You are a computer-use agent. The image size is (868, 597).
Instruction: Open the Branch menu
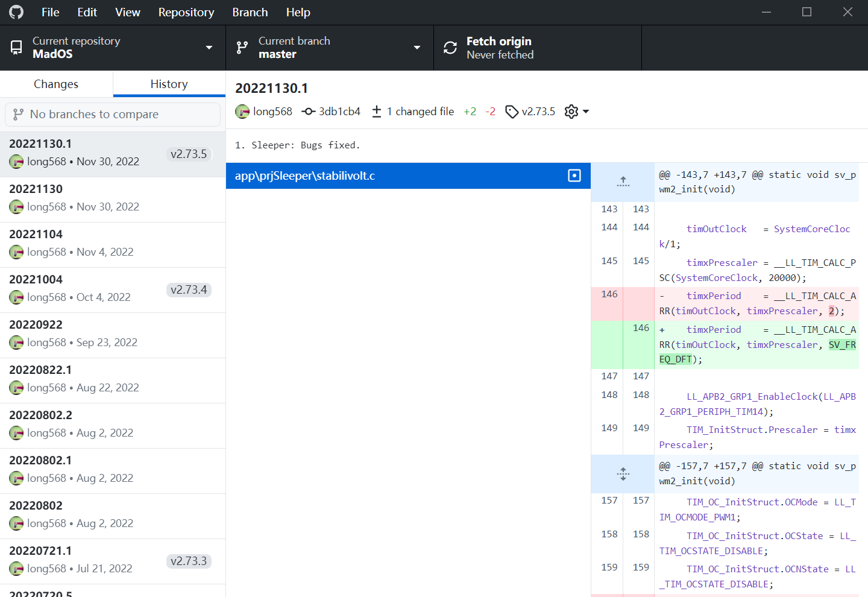[250, 12]
